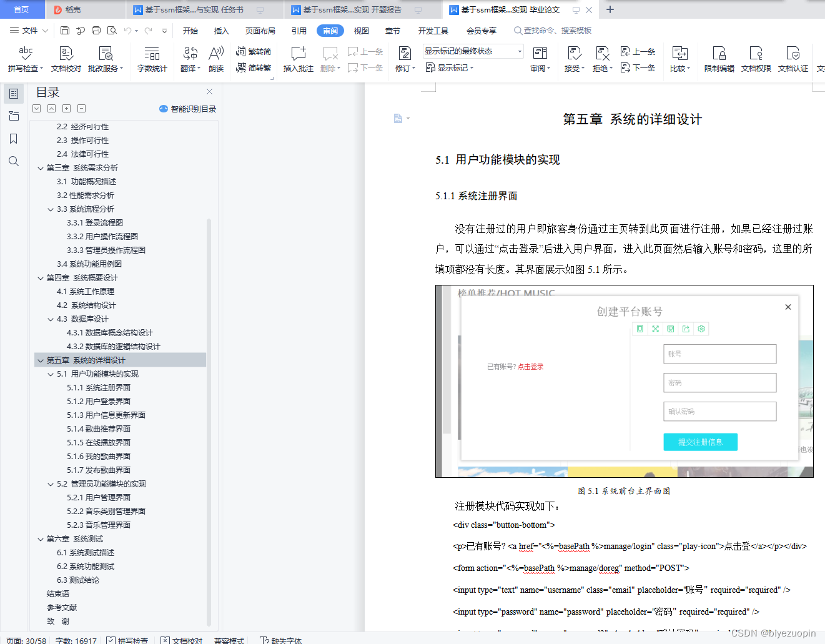Collapse 第四章 系统概要设计 tree node

click(41, 278)
